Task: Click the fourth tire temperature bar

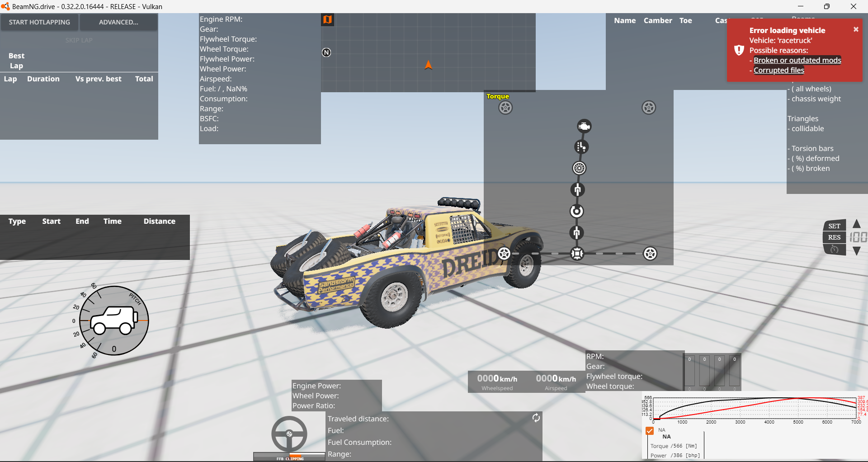Action: (735, 372)
